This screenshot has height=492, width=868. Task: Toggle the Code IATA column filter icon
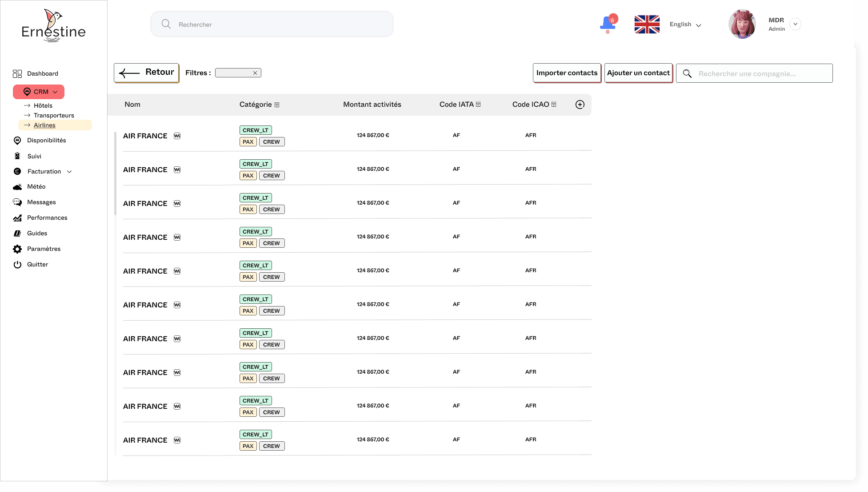point(478,105)
